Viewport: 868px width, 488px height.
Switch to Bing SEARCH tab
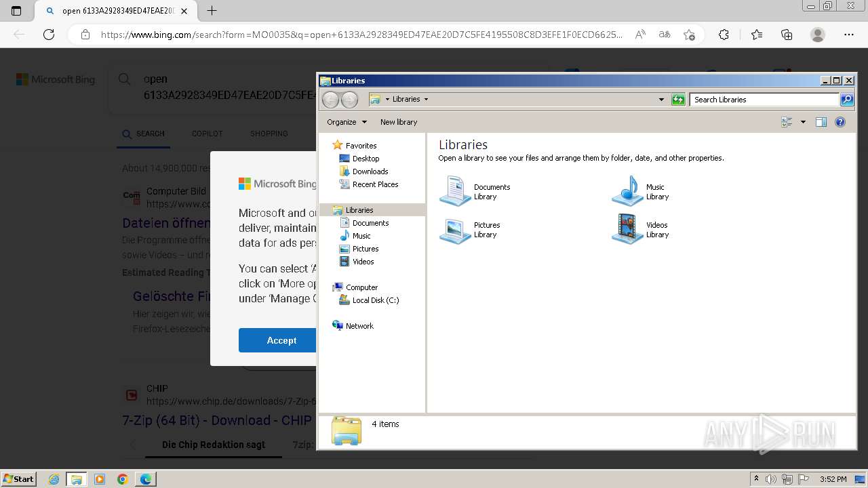point(144,134)
